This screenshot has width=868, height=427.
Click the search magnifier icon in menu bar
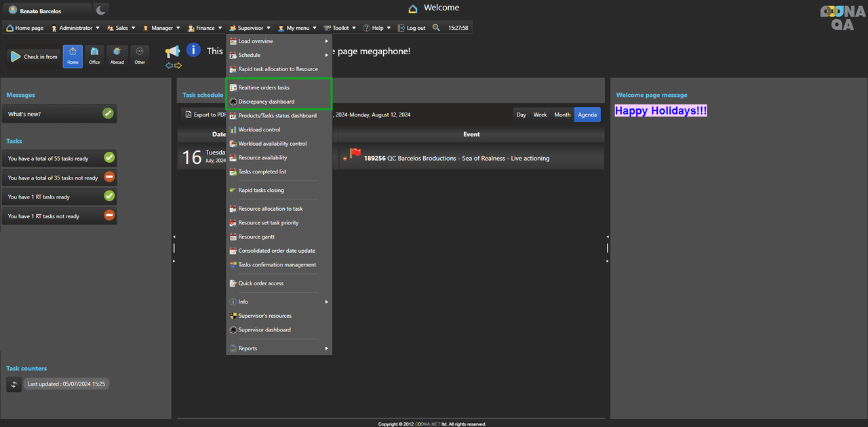point(436,28)
